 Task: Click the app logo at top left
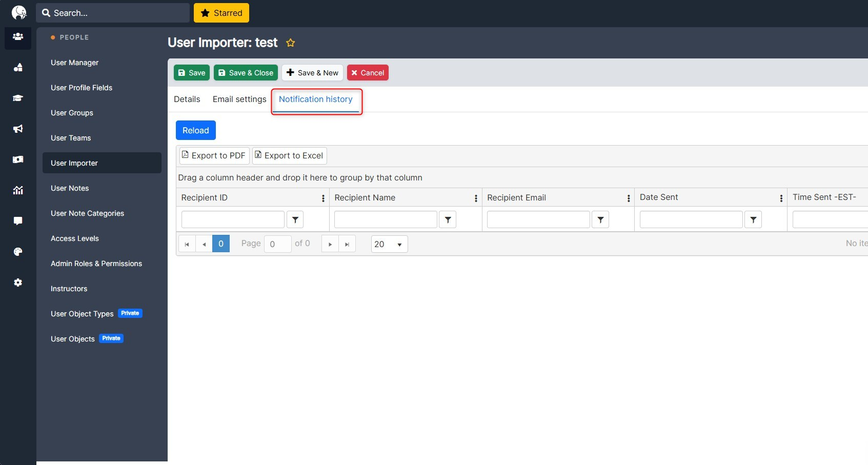click(19, 13)
